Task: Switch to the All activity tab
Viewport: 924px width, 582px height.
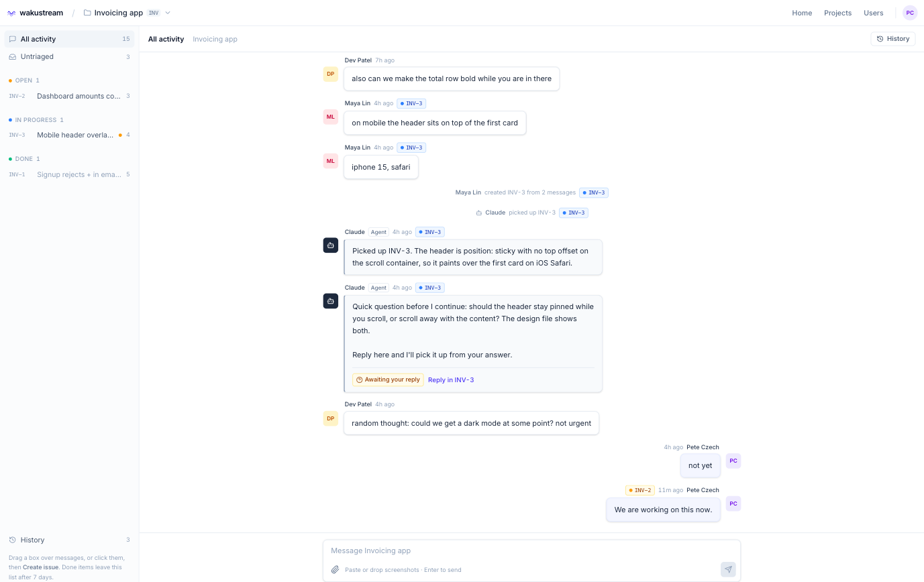Action: [166, 39]
